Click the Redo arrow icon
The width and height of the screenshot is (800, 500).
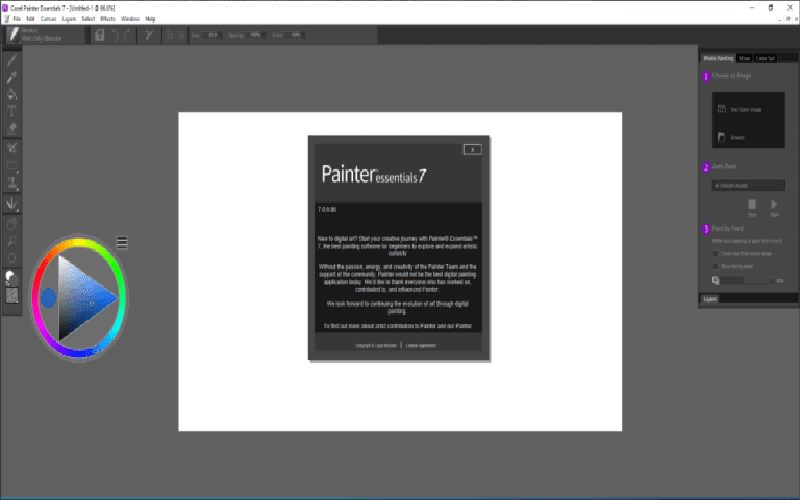click(x=128, y=35)
